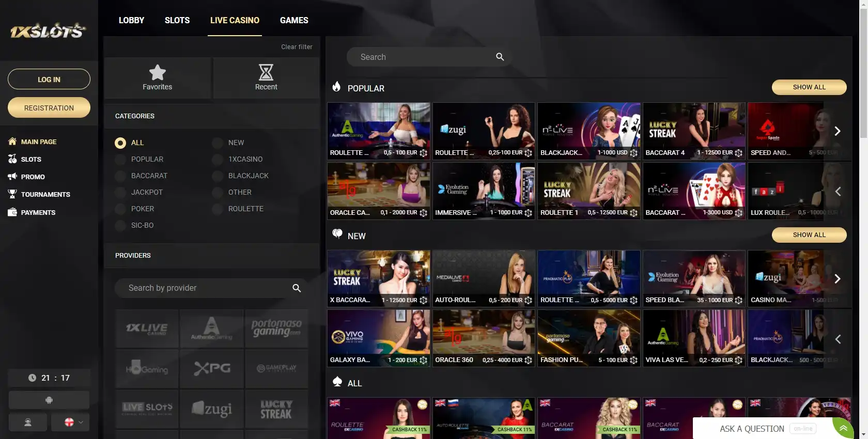The image size is (868, 439).
Task: Click previous arrow in New bottom row
Action: point(837,339)
